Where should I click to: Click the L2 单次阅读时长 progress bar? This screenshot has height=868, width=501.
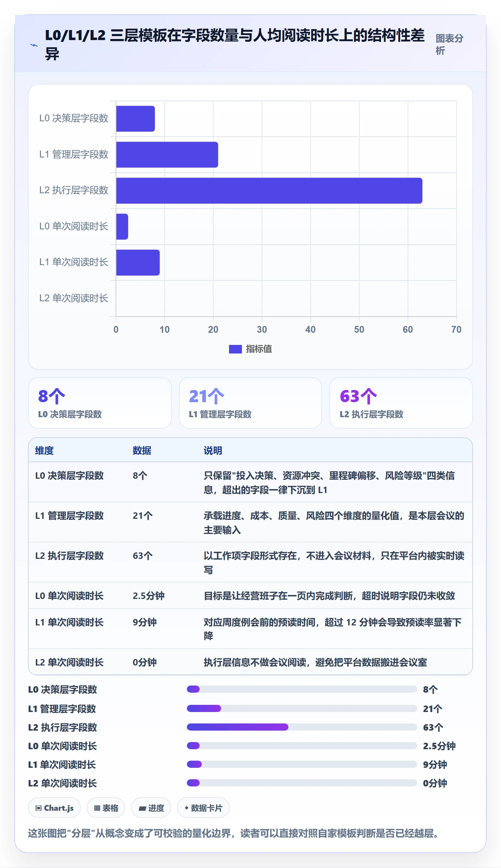(302, 783)
